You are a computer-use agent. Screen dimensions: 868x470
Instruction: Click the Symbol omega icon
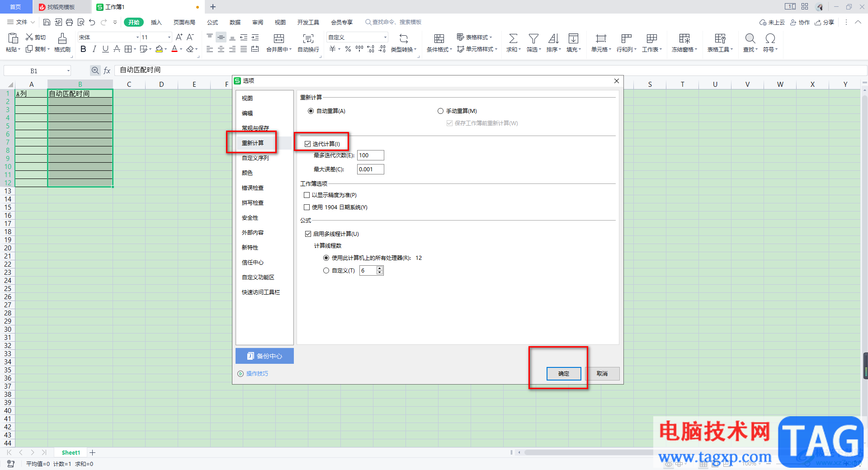tap(770, 38)
